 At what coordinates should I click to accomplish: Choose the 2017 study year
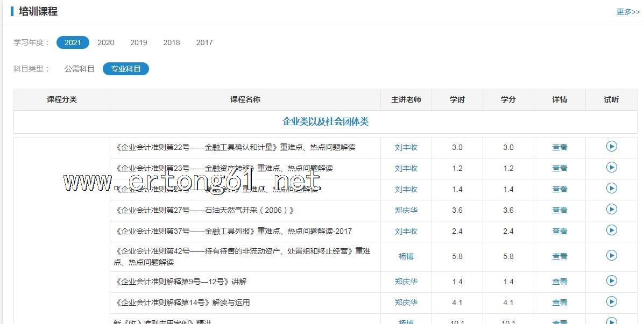pyautogui.click(x=204, y=42)
